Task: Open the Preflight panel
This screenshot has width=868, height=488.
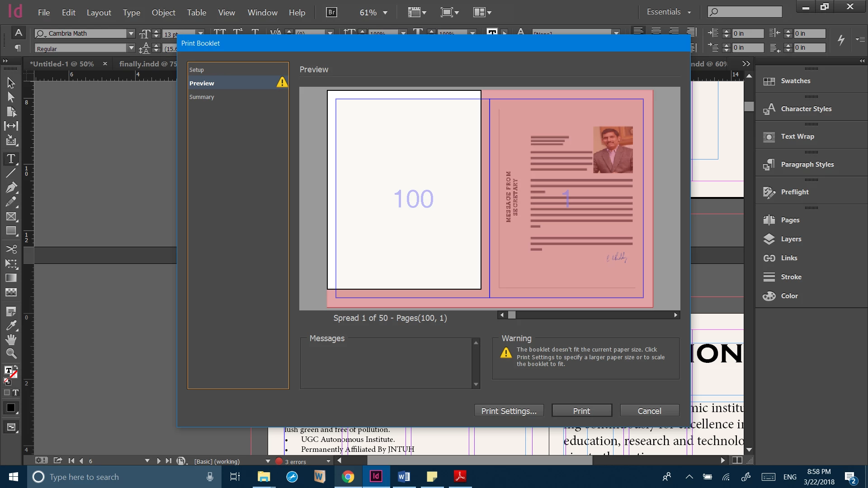Action: 794,192
